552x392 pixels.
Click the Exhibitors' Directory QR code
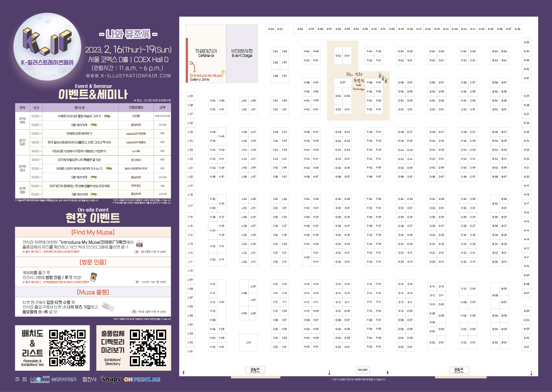pyautogui.click(x=148, y=348)
